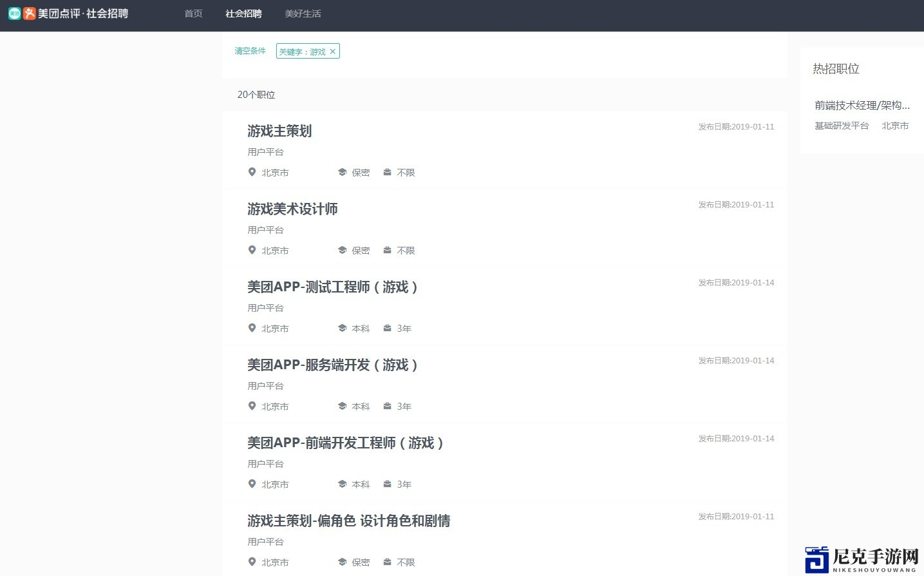Click education icon under 美团APP-测试工程师（游戏）
Screen dimensions: 924x576
point(342,328)
